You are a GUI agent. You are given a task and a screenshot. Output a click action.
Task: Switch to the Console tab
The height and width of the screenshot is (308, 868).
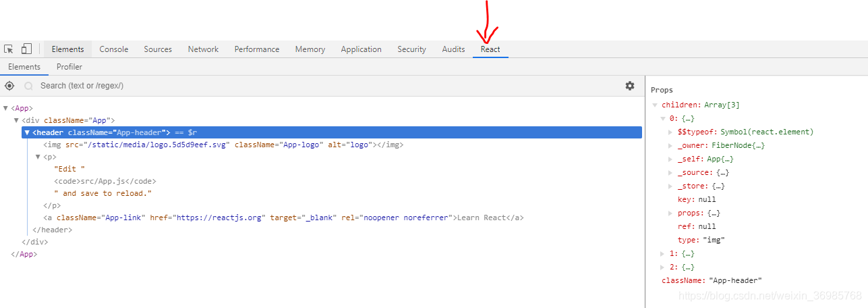click(x=114, y=49)
